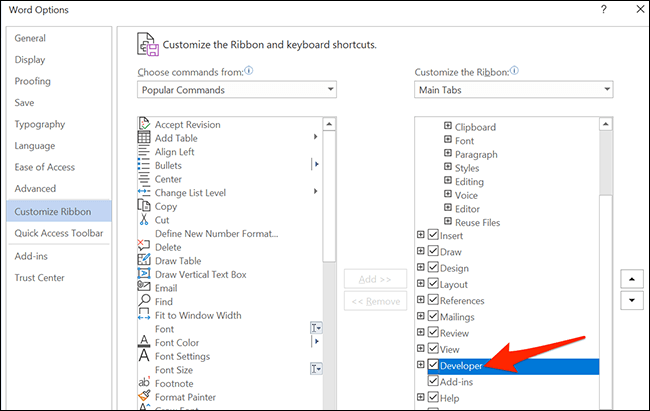Expand the Insert tab tree node
This screenshot has height=411, width=650.
click(420, 236)
